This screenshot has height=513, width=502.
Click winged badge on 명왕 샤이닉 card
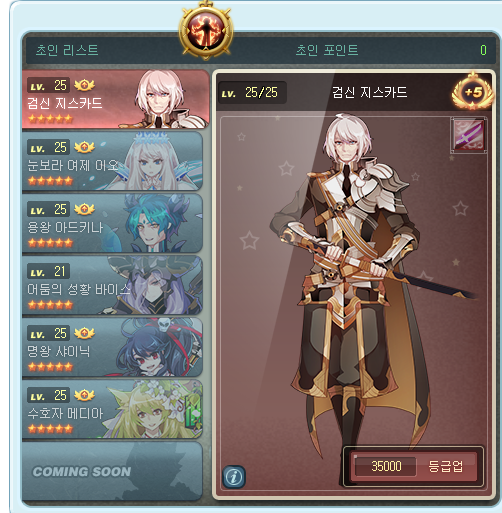[84, 333]
